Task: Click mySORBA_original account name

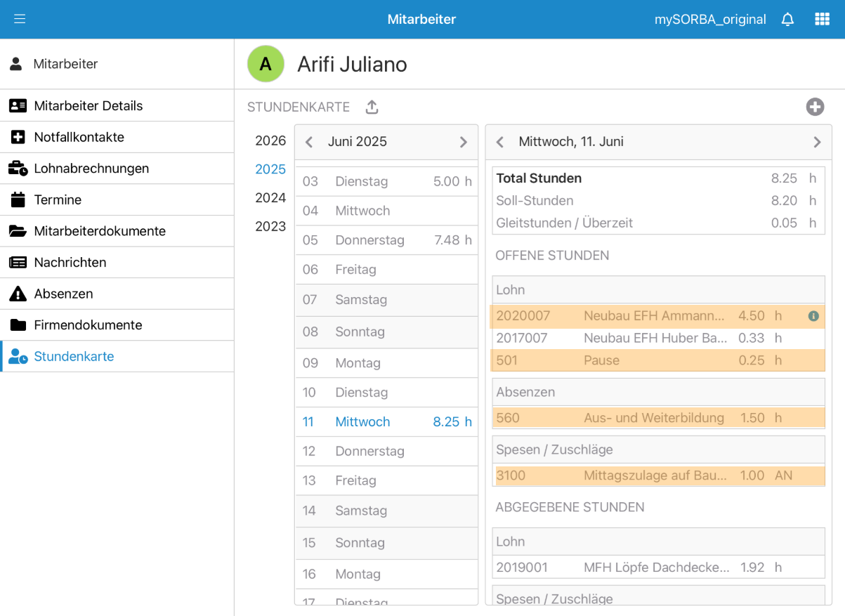Action: click(x=710, y=20)
